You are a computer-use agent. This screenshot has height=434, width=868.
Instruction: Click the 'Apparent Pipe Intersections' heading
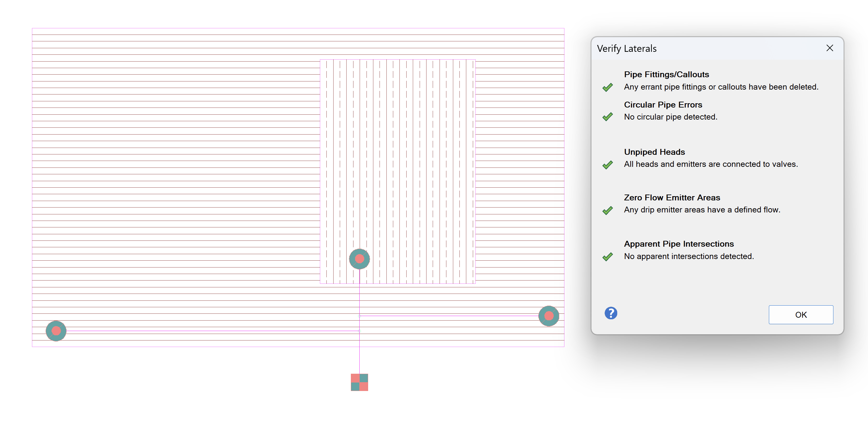point(679,244)
